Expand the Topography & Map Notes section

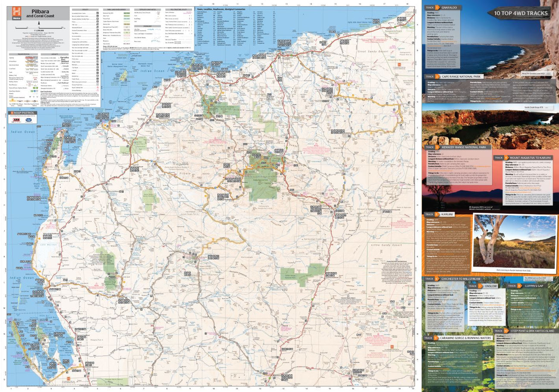[x=148, y=9]
